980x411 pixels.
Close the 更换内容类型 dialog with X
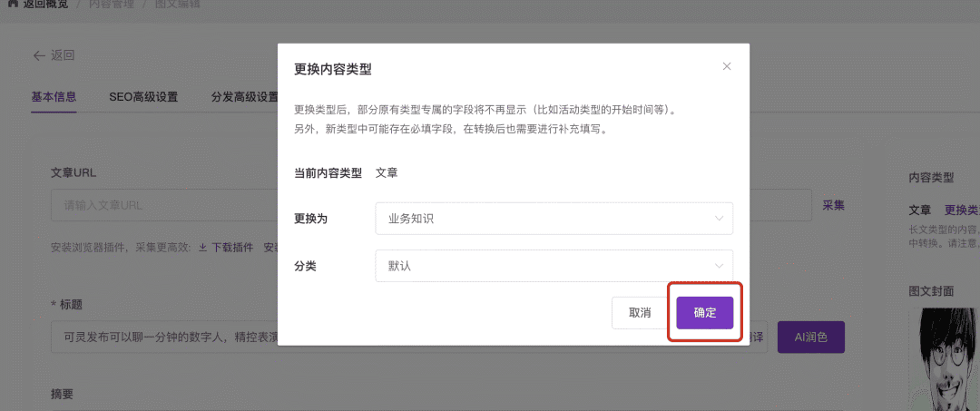click(x=726, y=66)
